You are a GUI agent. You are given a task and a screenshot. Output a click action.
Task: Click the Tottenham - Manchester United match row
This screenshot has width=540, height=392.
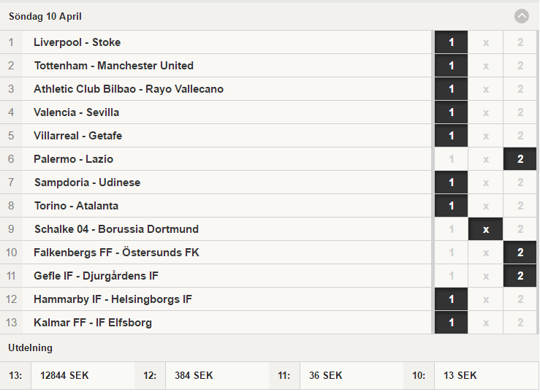pyautogui.click(x=216, y=66)
